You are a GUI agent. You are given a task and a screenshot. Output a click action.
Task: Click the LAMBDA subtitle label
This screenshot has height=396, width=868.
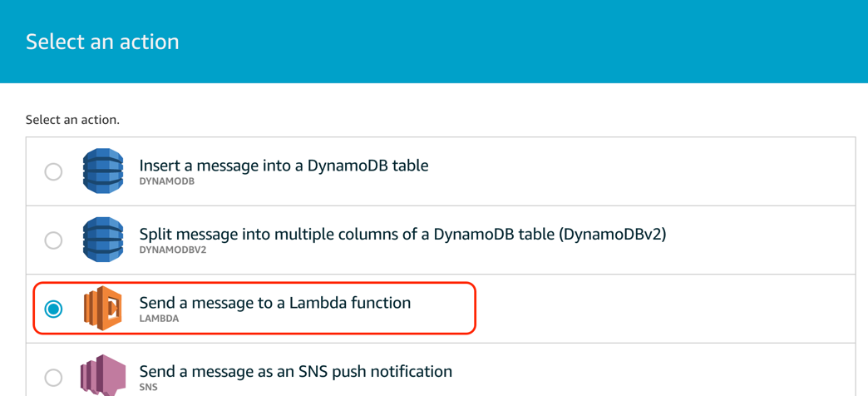(x=159, y=319)
